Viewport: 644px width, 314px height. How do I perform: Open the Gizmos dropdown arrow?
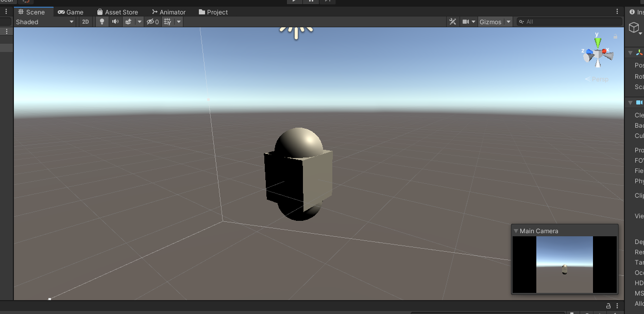tap(509, 22)
